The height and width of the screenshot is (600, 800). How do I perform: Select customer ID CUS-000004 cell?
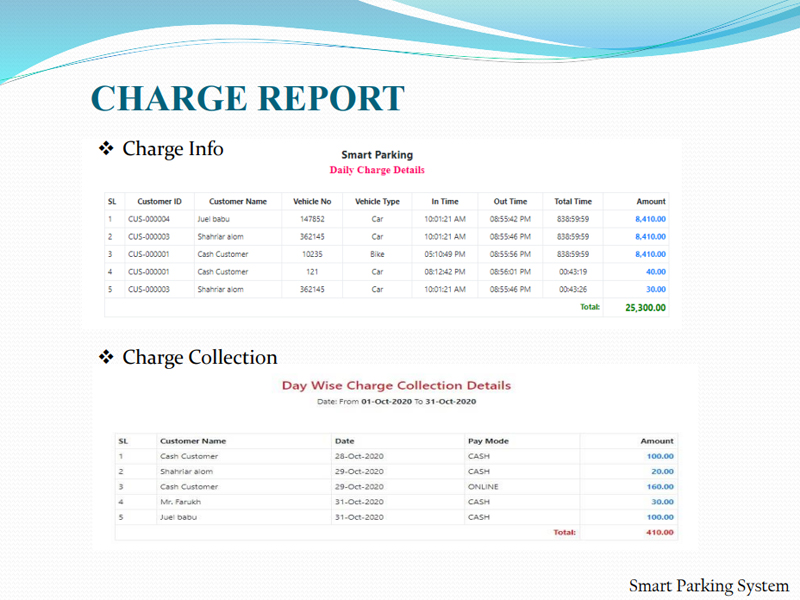pyautogui.click(x=148, y=218)
